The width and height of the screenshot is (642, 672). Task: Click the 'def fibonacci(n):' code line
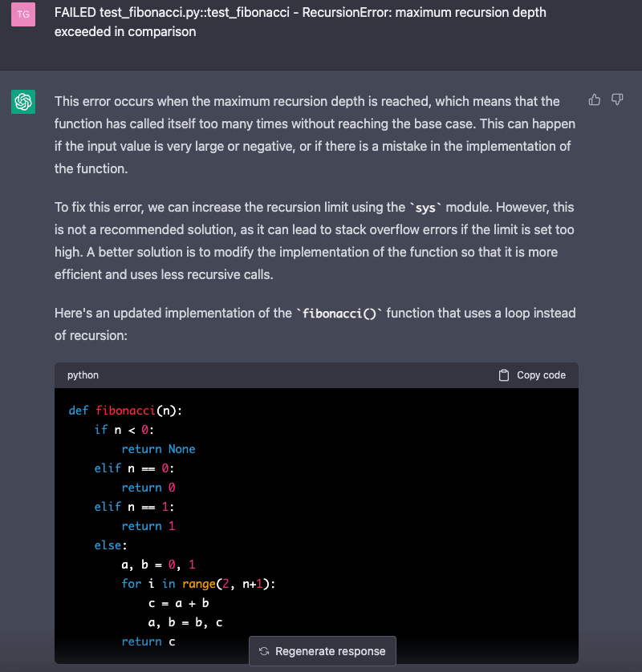pos(125,411)
